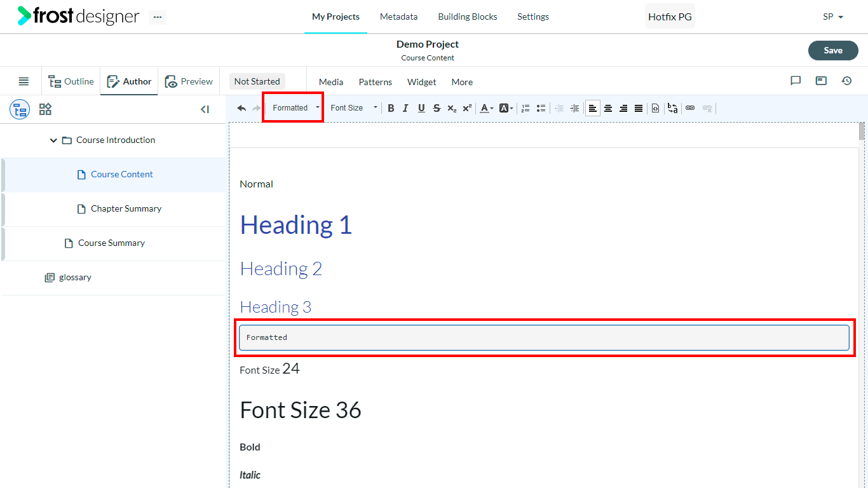Toggle bold formatting

click(391, 108)
